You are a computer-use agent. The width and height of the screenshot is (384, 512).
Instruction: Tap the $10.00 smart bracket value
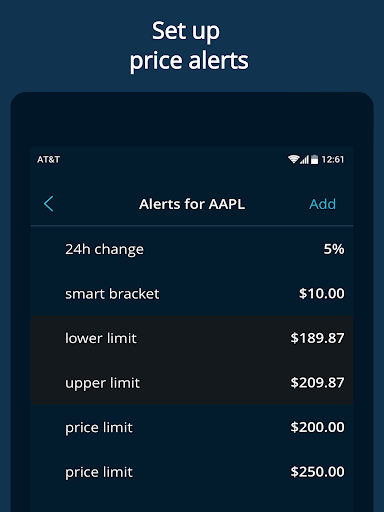point(321,294)
